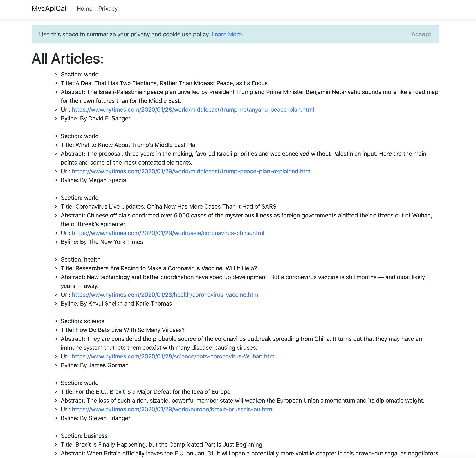Image resolution: width=476 pixels, height=458 pixels.
Task: Open the trump-peace-plan-explained article URL
Action: [x=191, y=172]
